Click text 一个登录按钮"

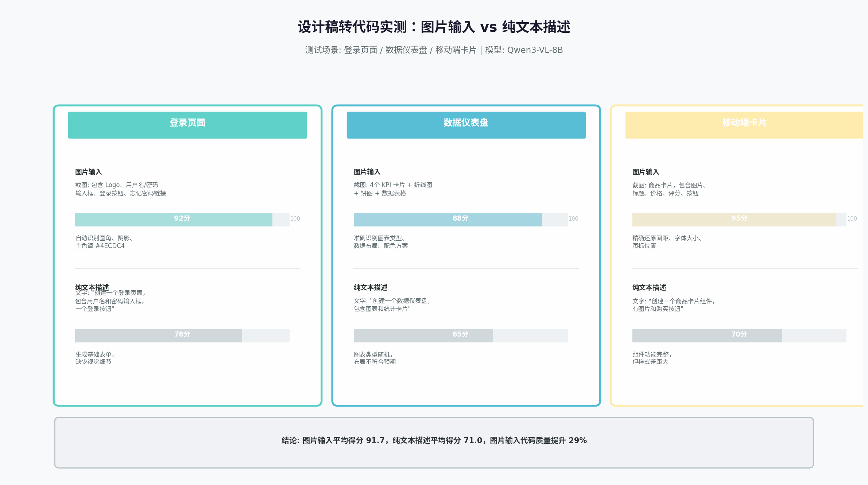tap(95, 309)
